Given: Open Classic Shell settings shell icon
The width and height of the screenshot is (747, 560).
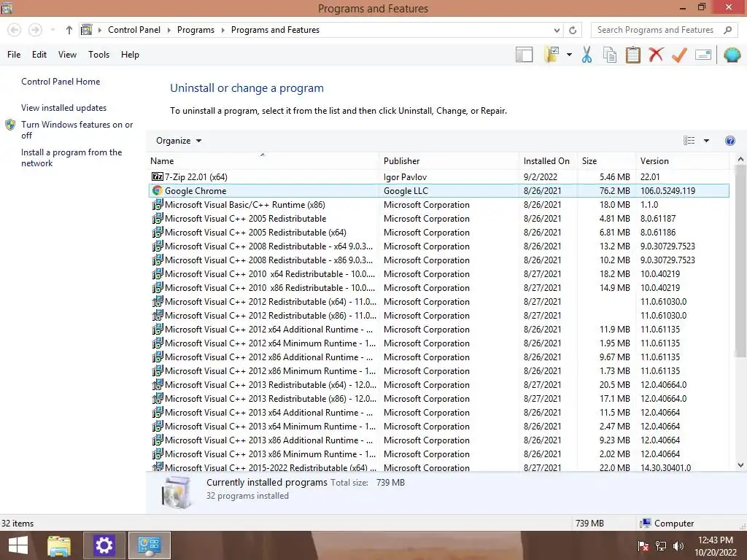Looking at the screenshot, I should 732,55.
